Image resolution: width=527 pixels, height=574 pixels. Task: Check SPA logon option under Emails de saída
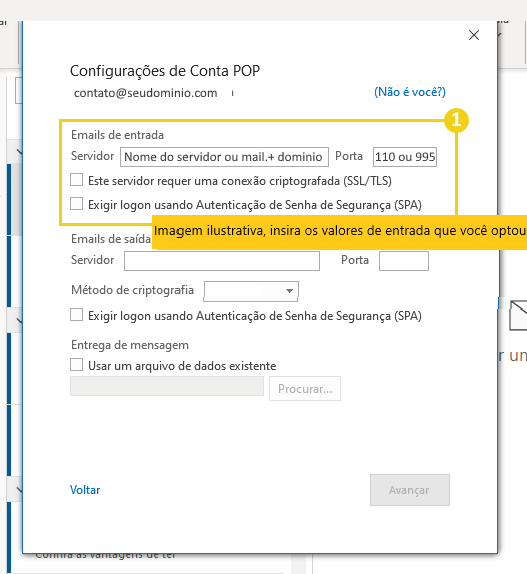(76, 315)
